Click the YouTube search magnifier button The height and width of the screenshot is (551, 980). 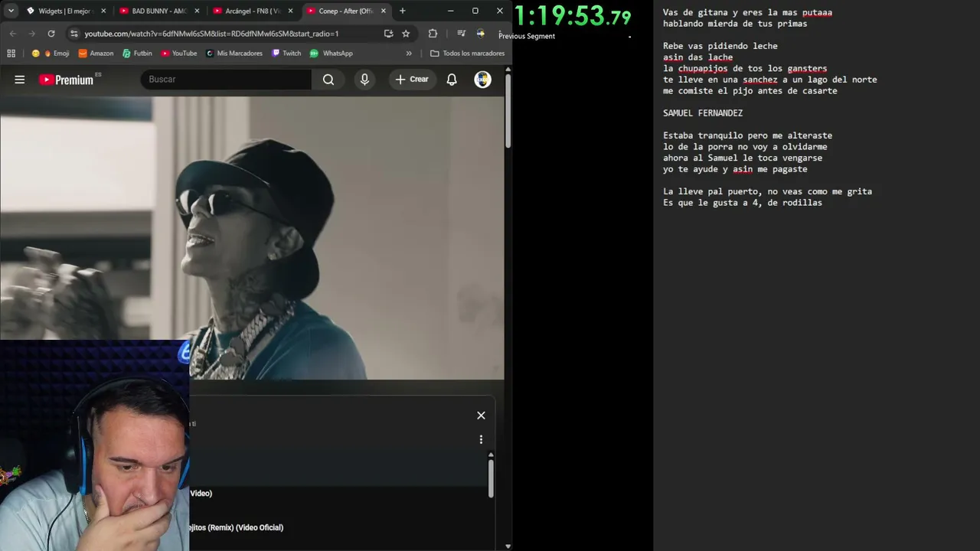pos(328,80)
